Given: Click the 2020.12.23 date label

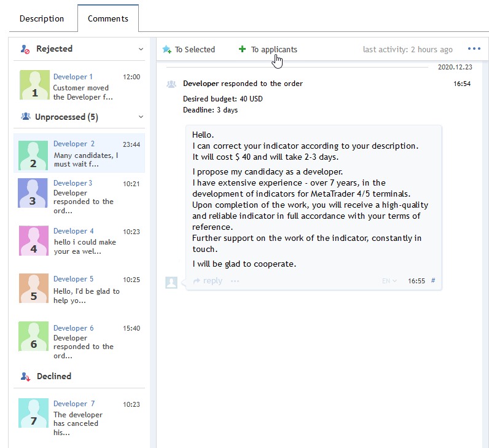Looking at the screenshot, I should coord(455,67).
